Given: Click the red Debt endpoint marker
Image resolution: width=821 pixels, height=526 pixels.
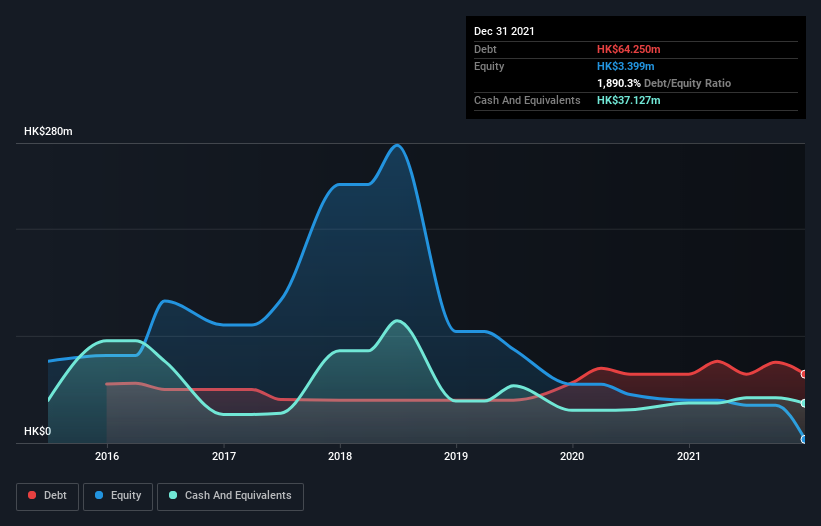Looking at the screenshot, I should [x=804, y=374].
